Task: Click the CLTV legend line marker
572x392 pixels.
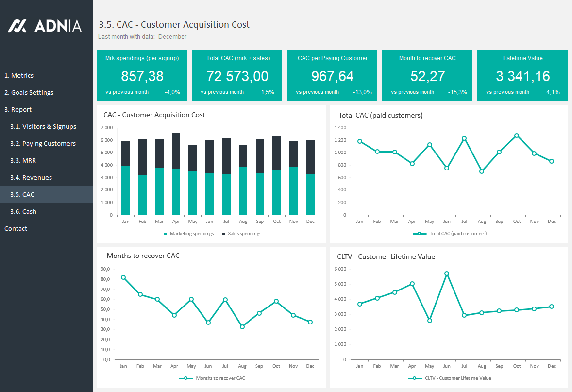Action: click(415, 378)
